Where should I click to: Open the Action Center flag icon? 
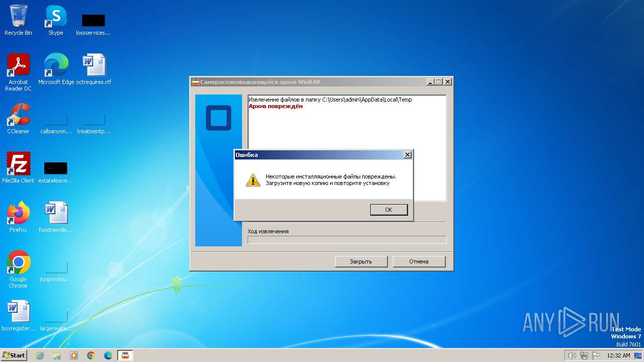(x=597, y=355)
